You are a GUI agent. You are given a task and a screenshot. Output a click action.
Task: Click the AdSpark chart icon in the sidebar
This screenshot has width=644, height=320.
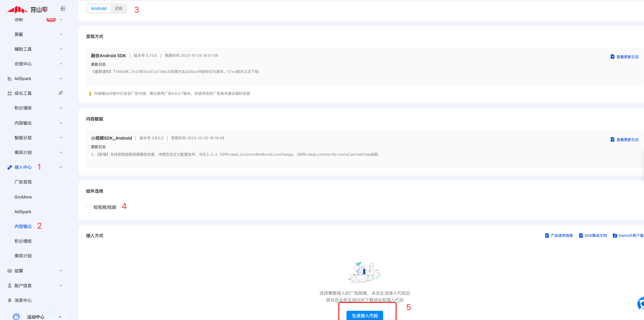10,79
